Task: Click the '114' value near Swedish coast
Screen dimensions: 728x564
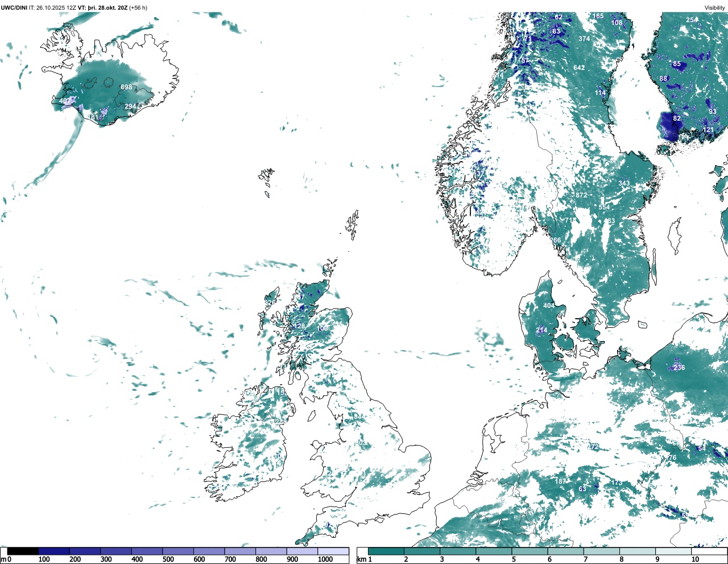Action: [601, 93]
